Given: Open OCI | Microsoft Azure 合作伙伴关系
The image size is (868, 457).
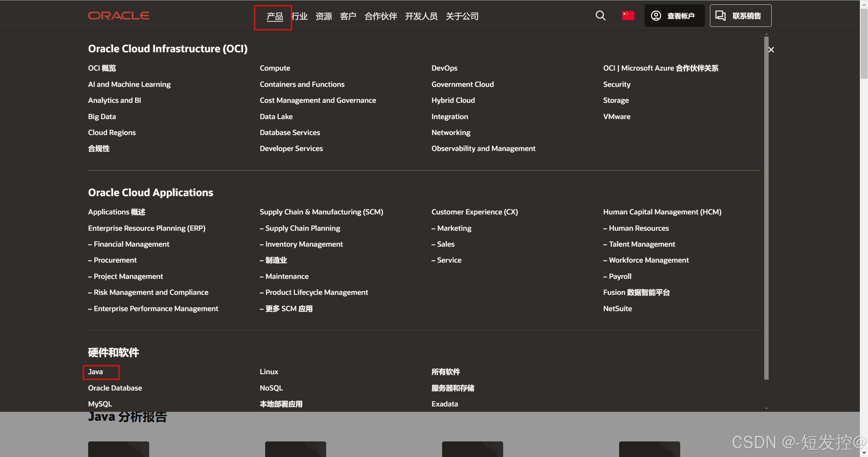Looking at the screenshot, I should point(660,68).
